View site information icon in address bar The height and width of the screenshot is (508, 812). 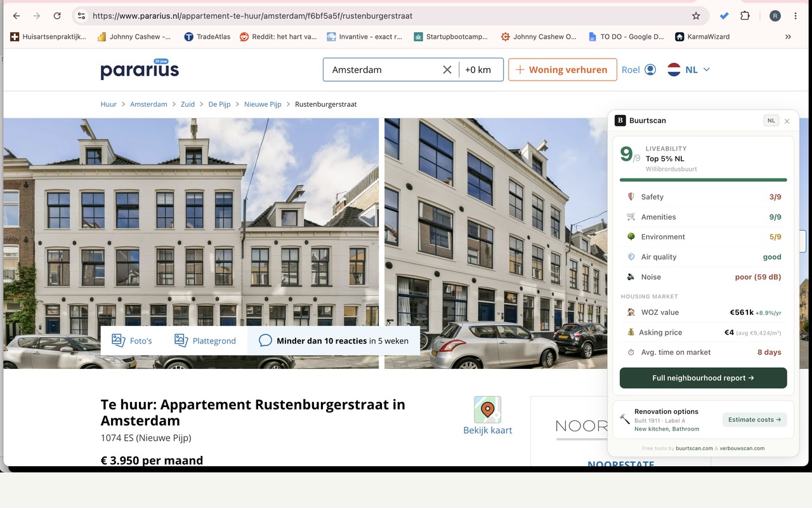81,16
